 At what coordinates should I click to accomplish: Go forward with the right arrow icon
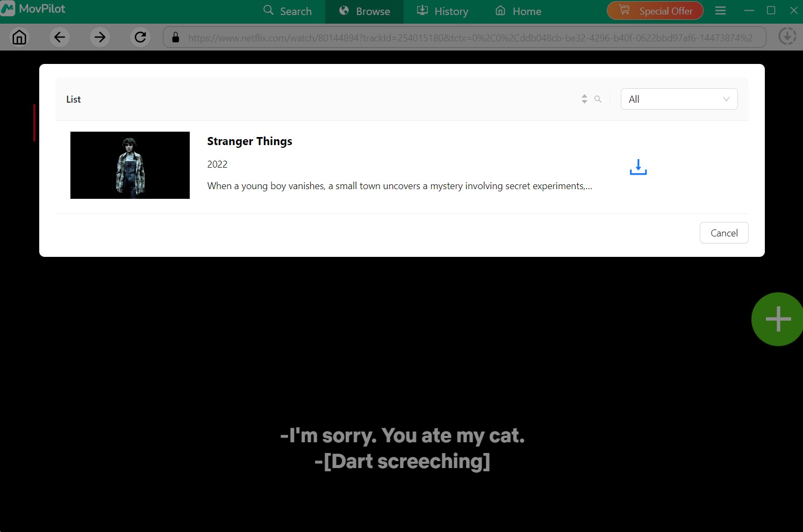pyautogui.click(x=99, y=37)
